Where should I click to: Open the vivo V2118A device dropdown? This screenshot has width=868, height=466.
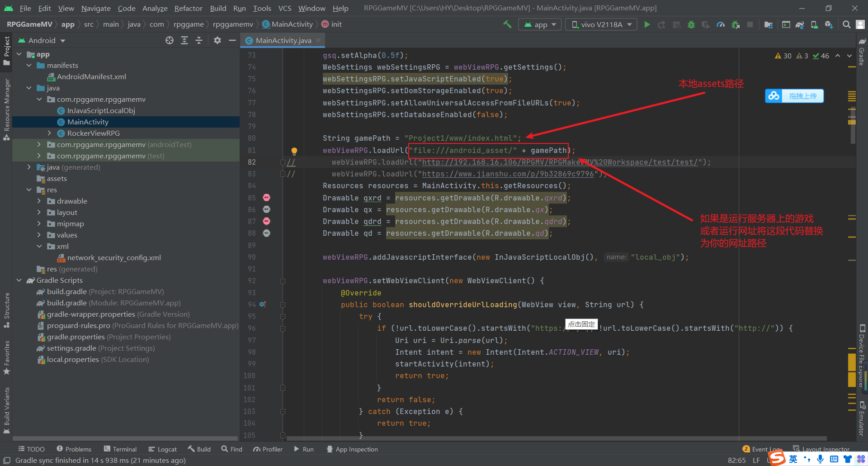[x=601, y=24]
